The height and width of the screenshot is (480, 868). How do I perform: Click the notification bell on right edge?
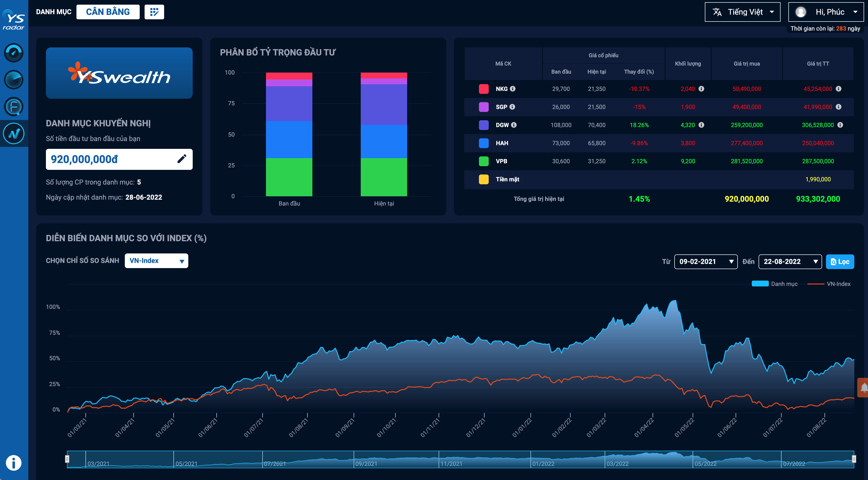864,388
